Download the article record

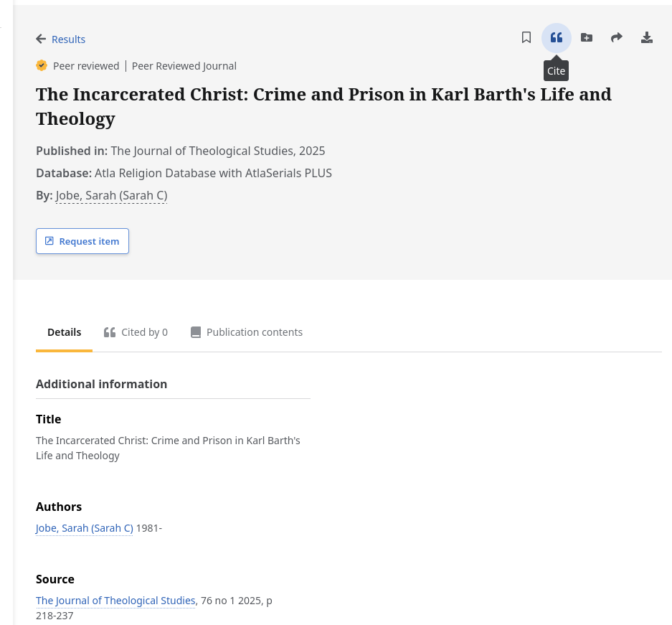click(647, 37)
